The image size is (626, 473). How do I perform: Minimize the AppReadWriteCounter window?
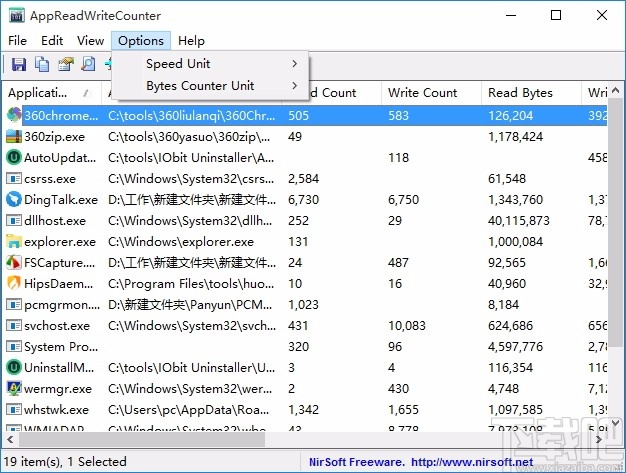(511, 16)
